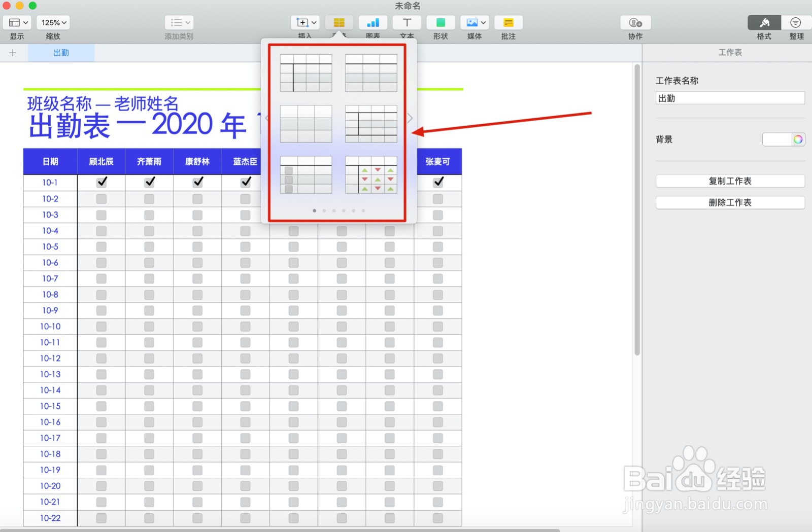This screenshot has width=812, height=532.
Task: Click the 工作表名称 name input field
Action: [730, 98]
